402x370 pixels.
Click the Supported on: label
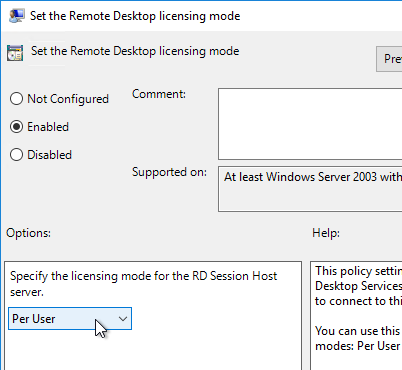169,172
